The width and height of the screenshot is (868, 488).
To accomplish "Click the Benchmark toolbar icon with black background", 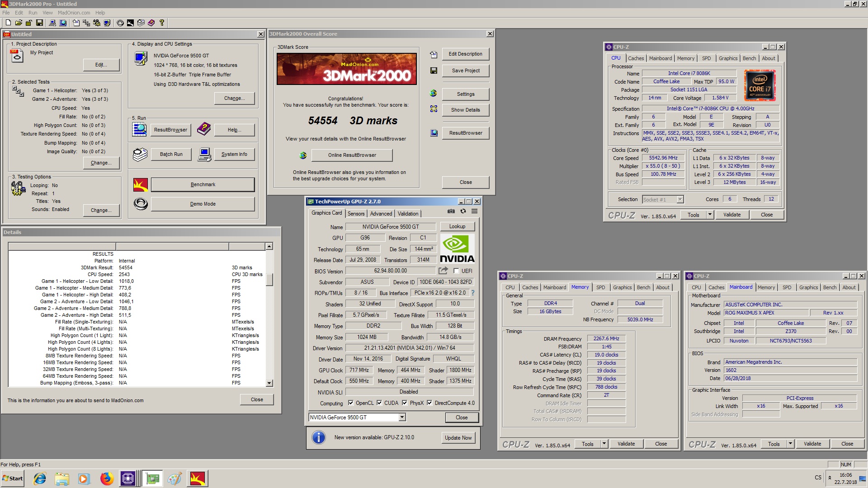I will (x=130, y=23).
